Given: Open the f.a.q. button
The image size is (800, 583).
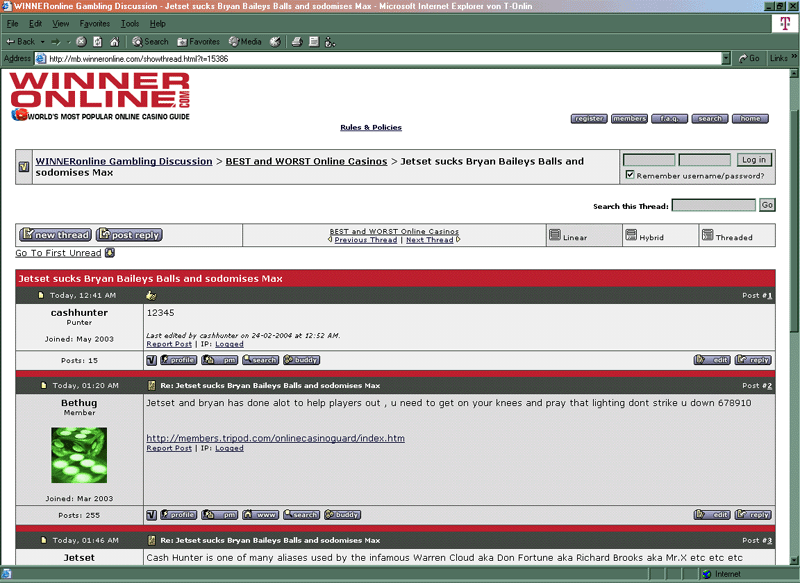Looking at the screenshot, I should 669,119.
